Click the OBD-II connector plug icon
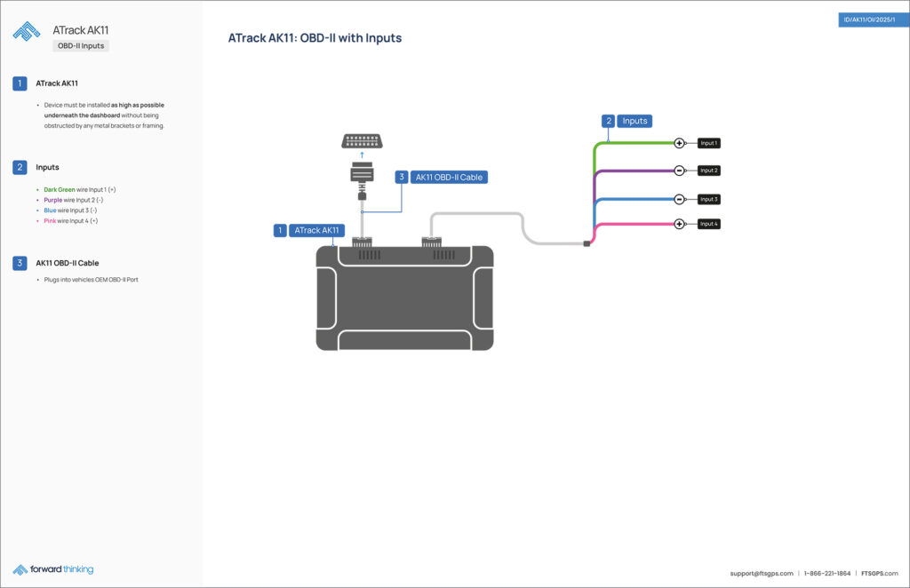The width and height of the screenshot is (910, 588). click(x=361, y=140)
